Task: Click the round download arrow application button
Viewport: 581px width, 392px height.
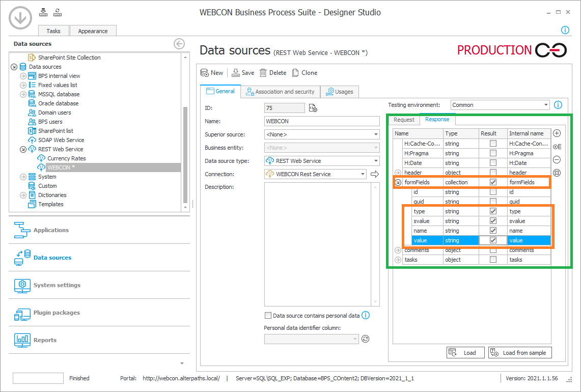Action: tap(20, 17)
